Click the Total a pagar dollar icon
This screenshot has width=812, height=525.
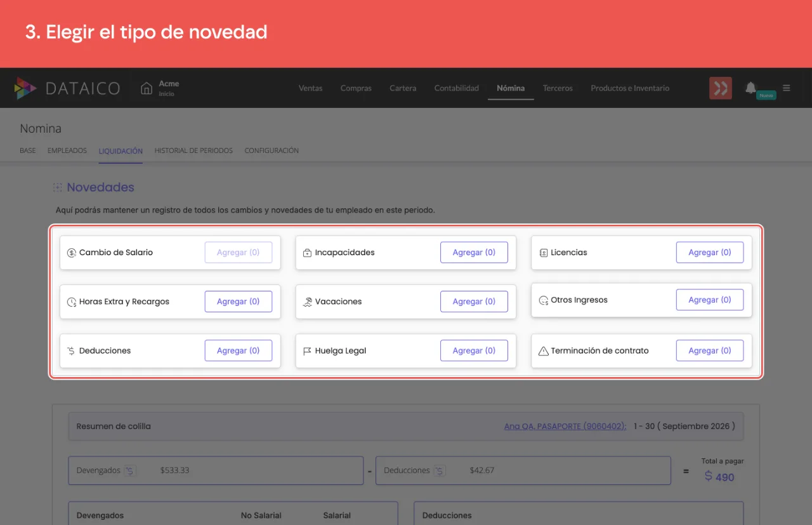(709, 476)
